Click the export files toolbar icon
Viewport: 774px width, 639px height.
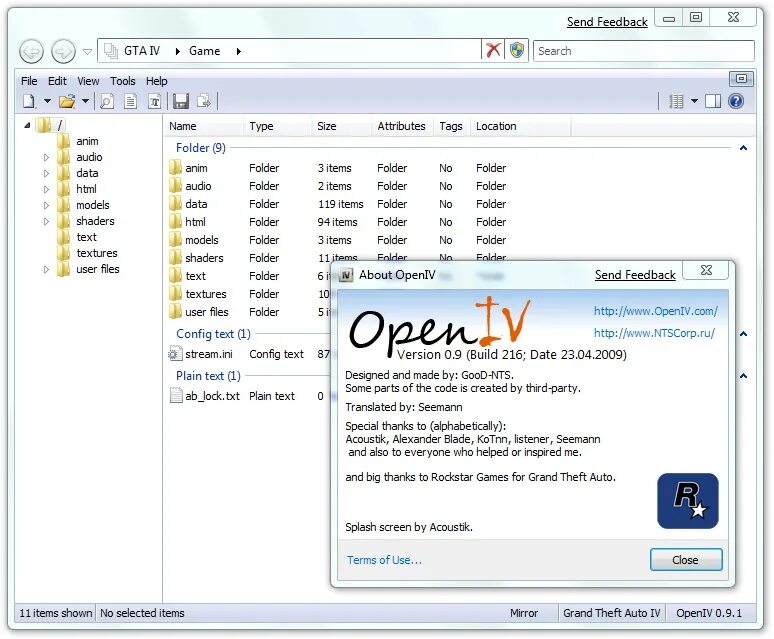pyautogui.click(x=203, y=102)
